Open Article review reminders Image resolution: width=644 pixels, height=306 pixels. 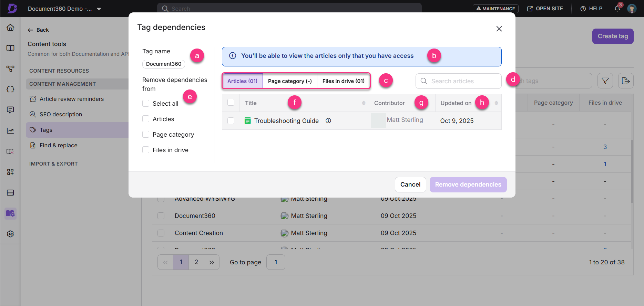(72, 99)
